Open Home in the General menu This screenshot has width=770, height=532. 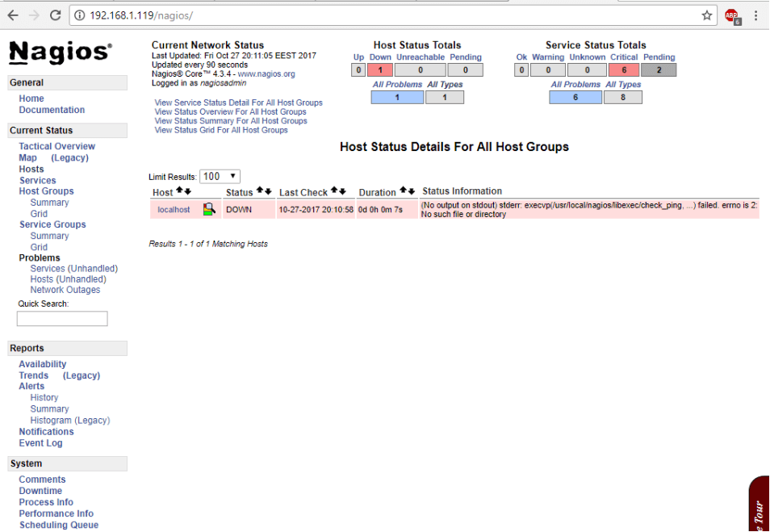point(31,98)
